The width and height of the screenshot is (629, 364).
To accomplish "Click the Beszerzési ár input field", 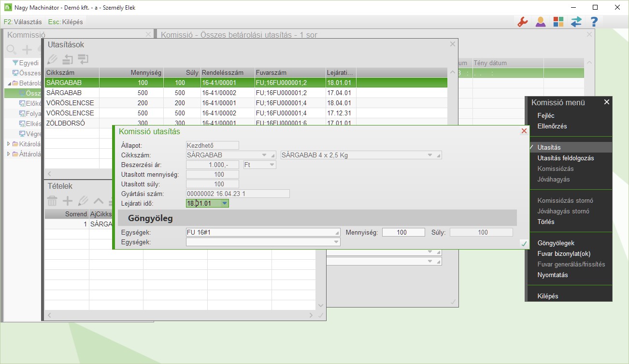I will click(213, 165).
